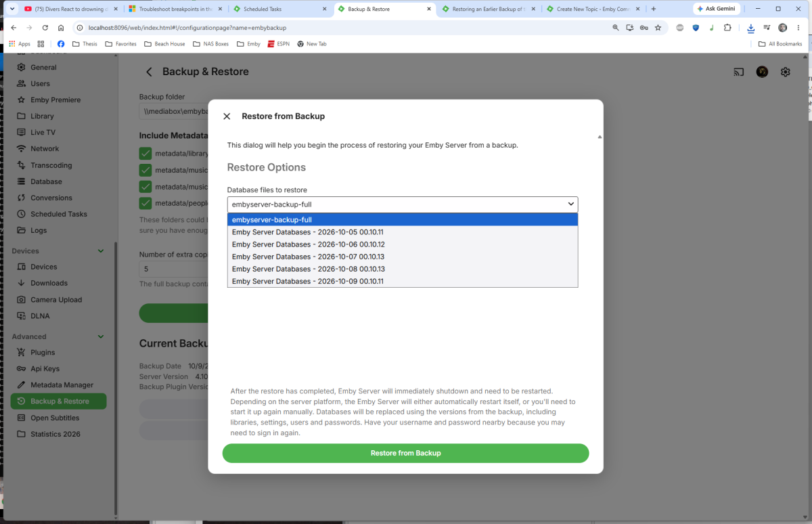The height and width of the screenshot is (524, 812).
Task: Choose Emby Server Databases 2026-10-06 backup
Action: click(403, 244)
